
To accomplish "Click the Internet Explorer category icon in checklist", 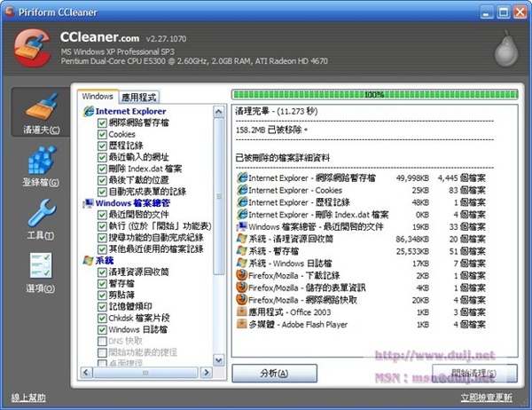I will coord(89,112).
